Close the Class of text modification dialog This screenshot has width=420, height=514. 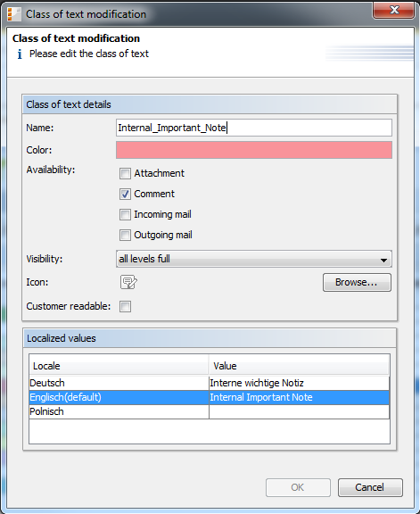[x=393, y=10]
